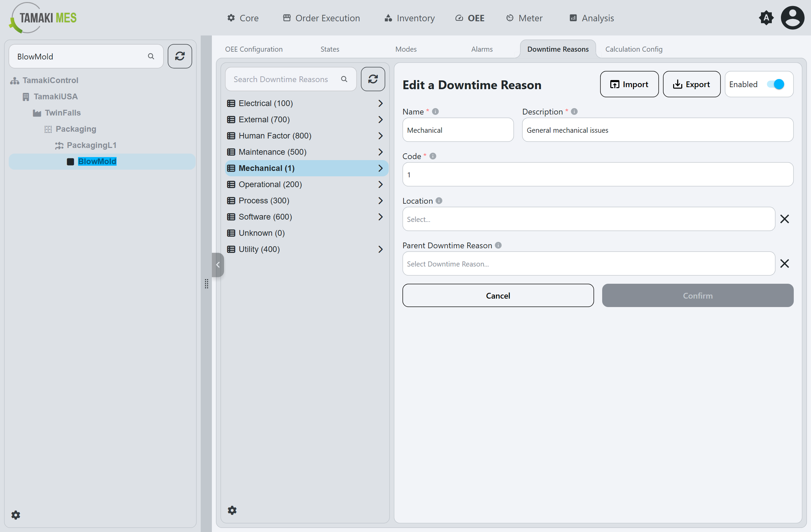The image size is (811, 532).
Task: Toggle the Enabled switch off
Action: coord(776,84)
